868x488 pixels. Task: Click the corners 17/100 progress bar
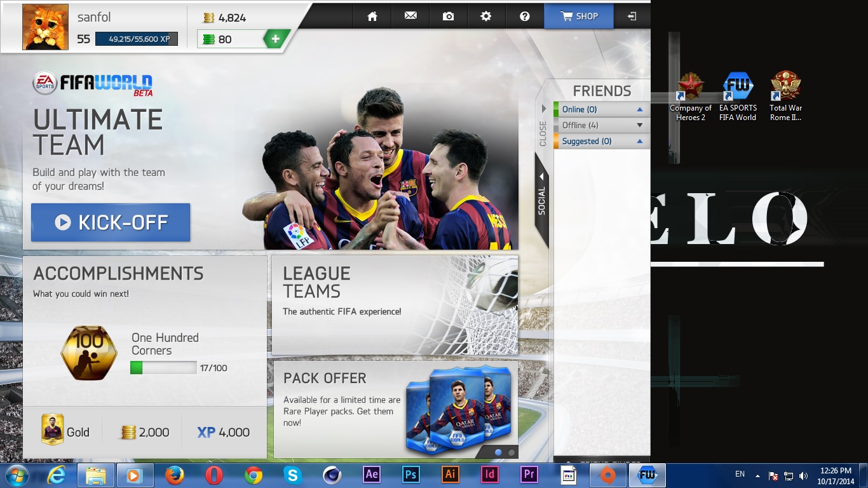coord(164,367)
